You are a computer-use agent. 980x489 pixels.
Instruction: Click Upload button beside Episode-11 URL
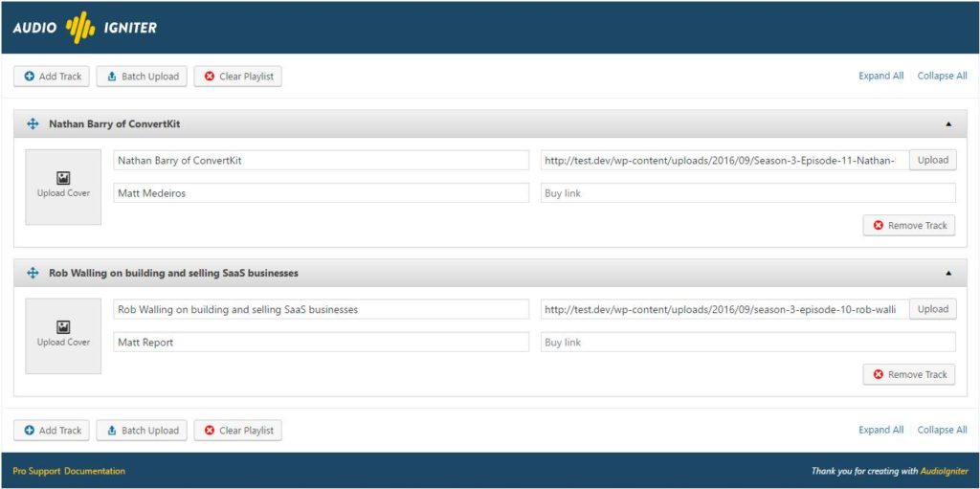pos(932,160)
